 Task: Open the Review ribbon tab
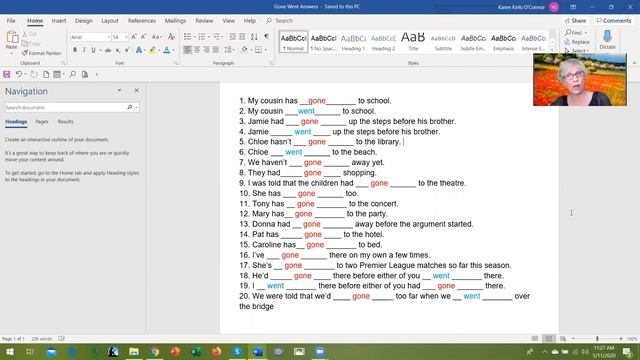204,21
